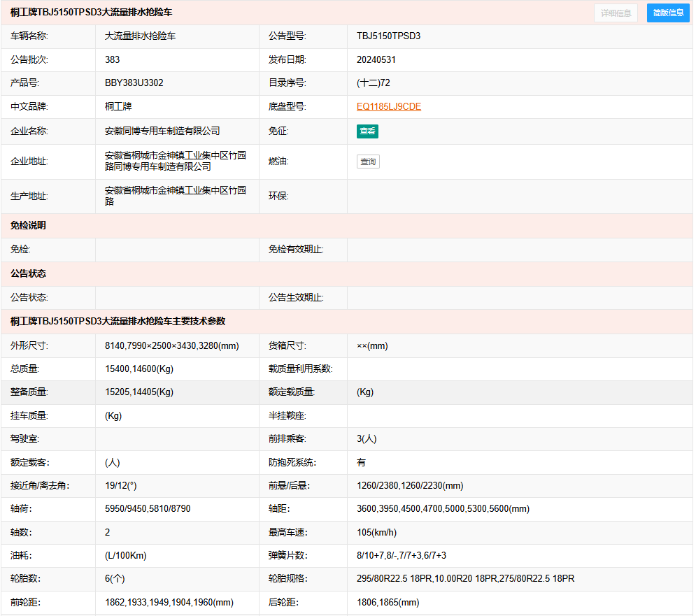Select the release date 20240531
696x616 pixels.
[376, 60]
